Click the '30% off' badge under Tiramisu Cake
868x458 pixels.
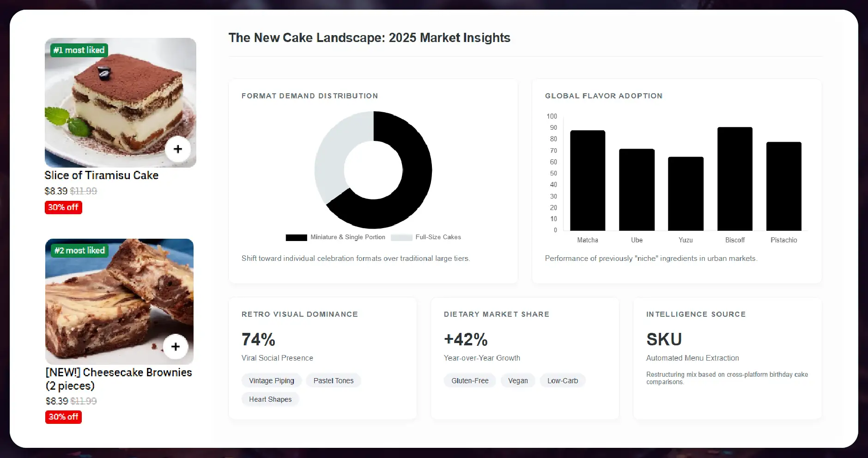click(x=63, y=207)
